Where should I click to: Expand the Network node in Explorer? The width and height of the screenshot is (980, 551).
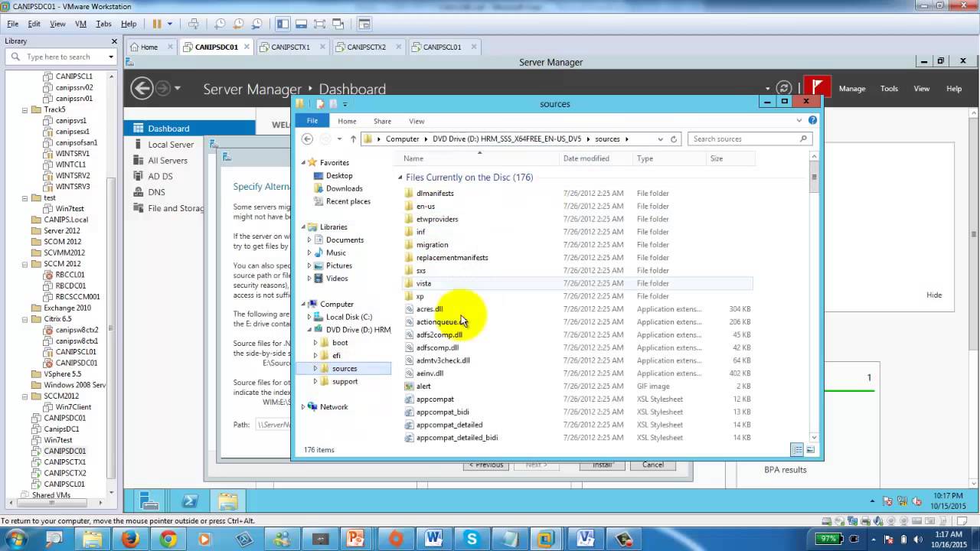click(x=303, y=407)
